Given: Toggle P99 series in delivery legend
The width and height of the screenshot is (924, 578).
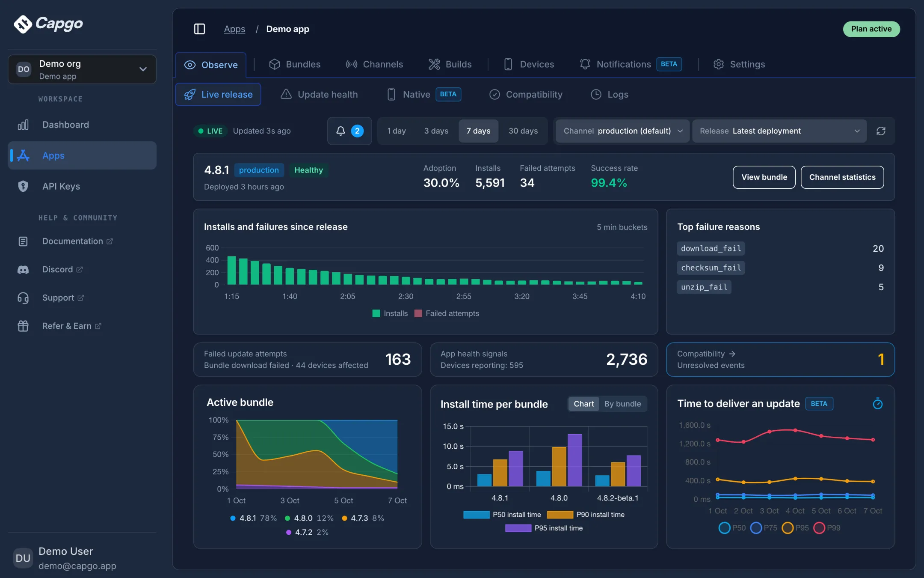Looking at the screenshot, I should pos(827,527).
